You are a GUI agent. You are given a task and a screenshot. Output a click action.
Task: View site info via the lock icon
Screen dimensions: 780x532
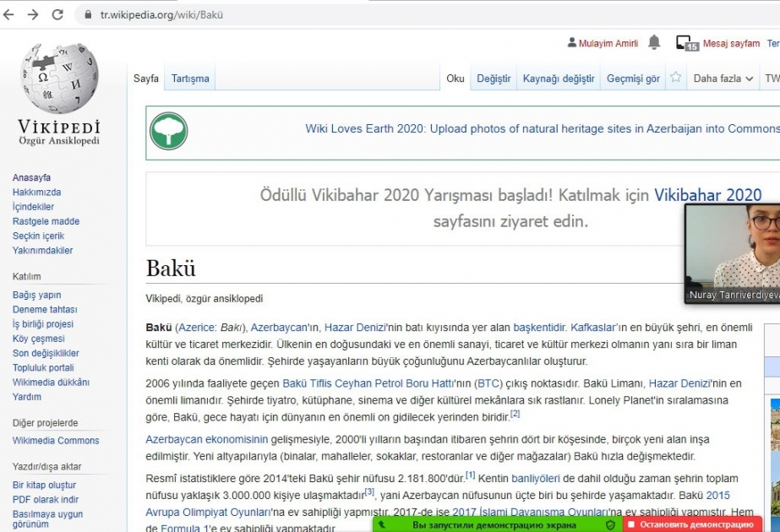(x=88, y=14)
